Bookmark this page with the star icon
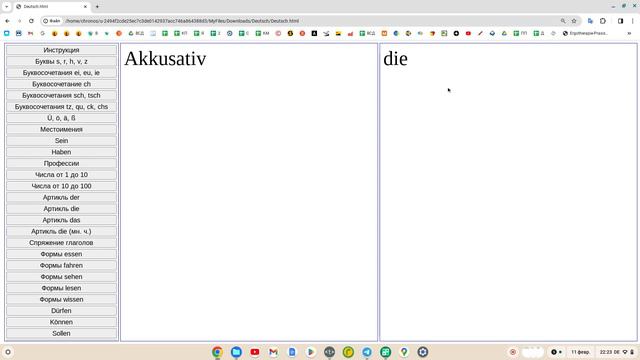Image resolution: width=640 pixels, height=360 pixels. click(x=574, y=21)
